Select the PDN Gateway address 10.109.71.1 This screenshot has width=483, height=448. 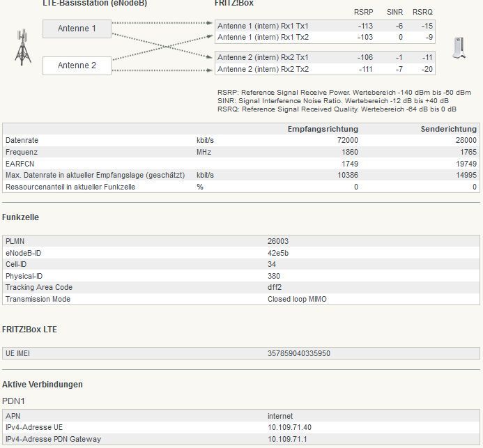(x=288, y=439)
